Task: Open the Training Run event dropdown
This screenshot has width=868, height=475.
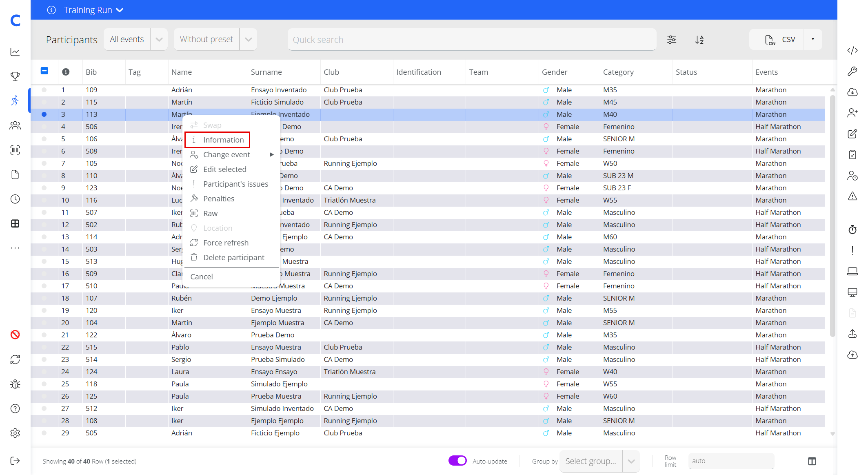Action: click(x=93, y=10)
